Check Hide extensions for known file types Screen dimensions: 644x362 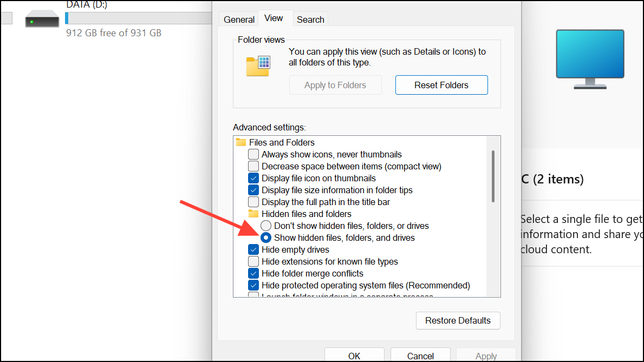click(253, 261)
